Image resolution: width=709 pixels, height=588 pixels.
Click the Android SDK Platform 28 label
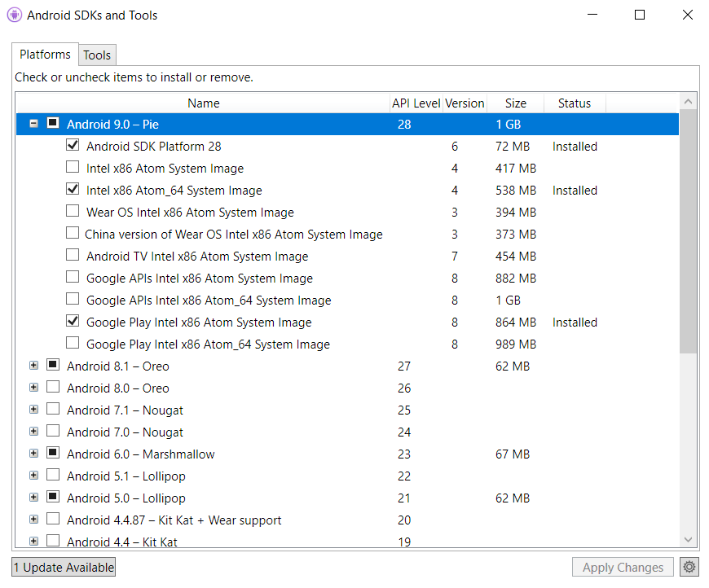coord(154,147)
